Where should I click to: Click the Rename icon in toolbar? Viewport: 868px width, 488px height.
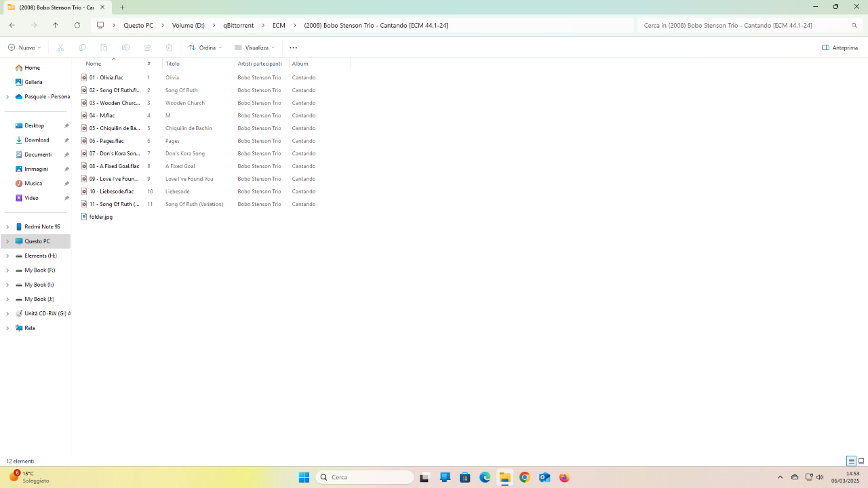click(125, 47)
